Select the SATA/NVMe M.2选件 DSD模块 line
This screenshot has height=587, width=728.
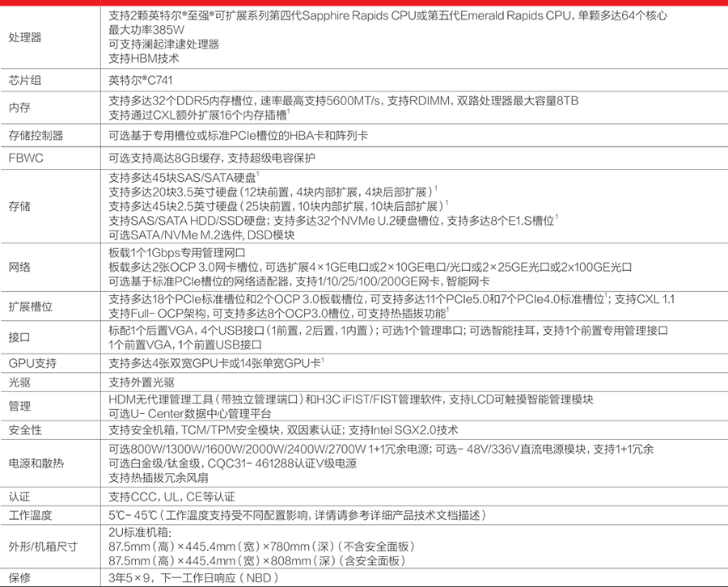pyautogui.click(x=201, y=235)
